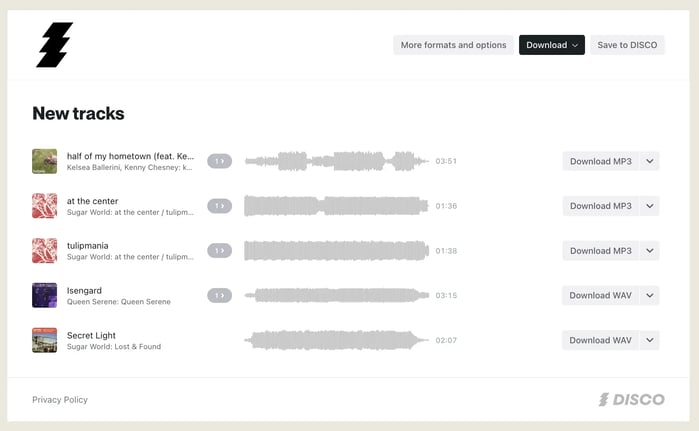Open the top Download dropdown button
This screenshot has width=699, height=431.
coord(552,45)
